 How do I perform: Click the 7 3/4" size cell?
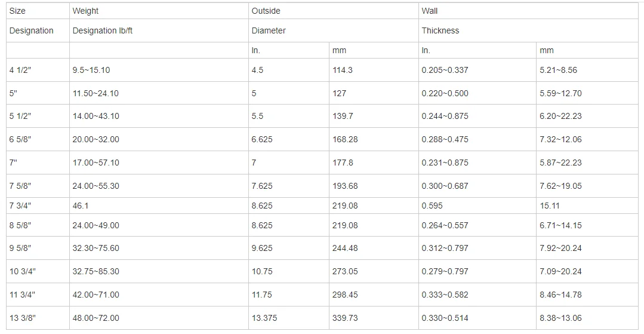coord(38,206)
